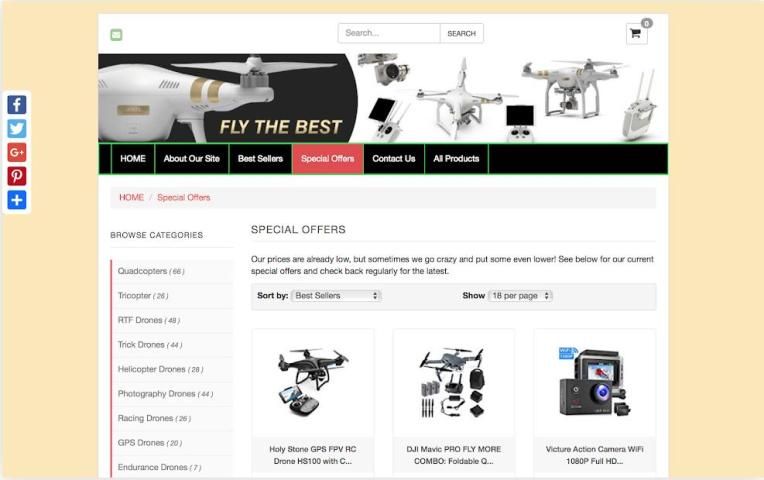
Task: Select the All Products menu item
Action: pyautogui.click(x=456, y=159)
